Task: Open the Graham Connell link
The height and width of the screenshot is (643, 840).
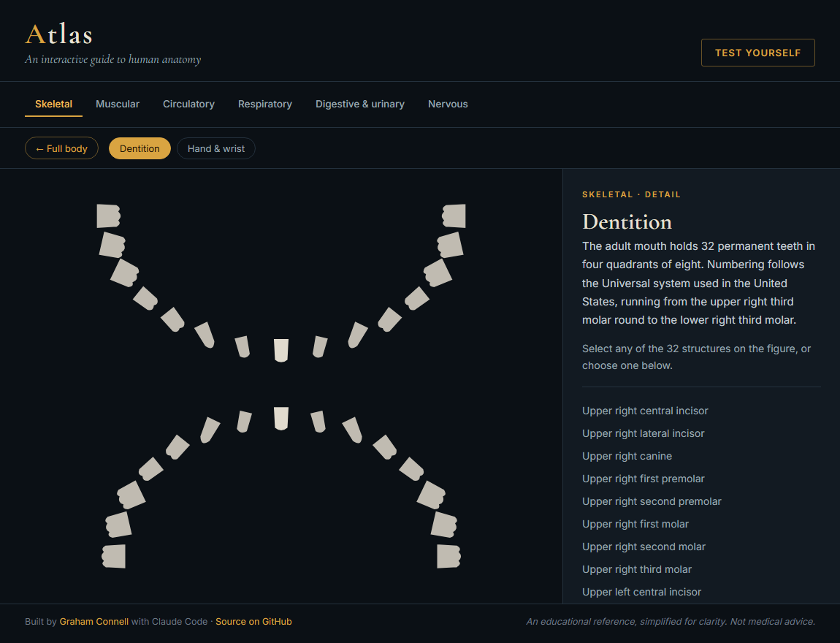Action: (93, 622)
